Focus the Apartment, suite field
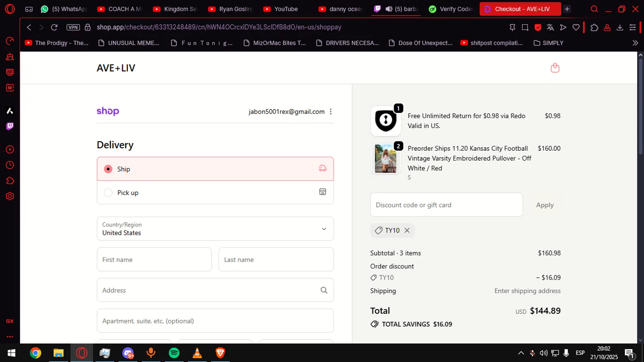 tap(215, 321)
